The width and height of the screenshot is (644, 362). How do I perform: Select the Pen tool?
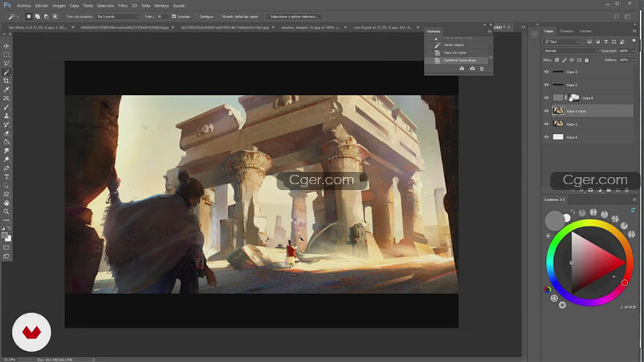tap(6, 168)
